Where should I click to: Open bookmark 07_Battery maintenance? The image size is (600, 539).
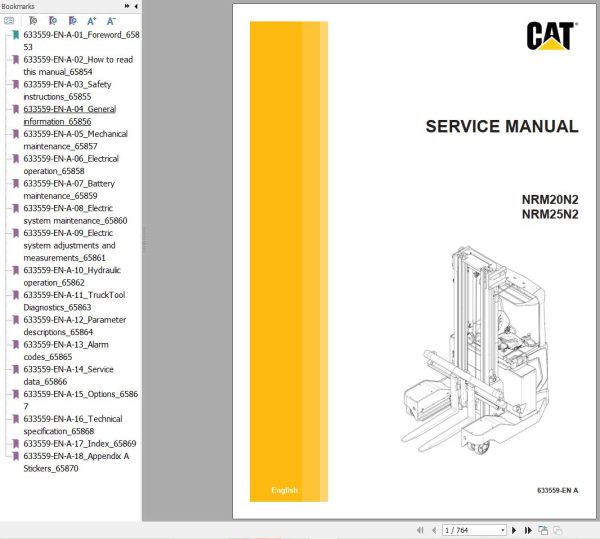(69, 190)
